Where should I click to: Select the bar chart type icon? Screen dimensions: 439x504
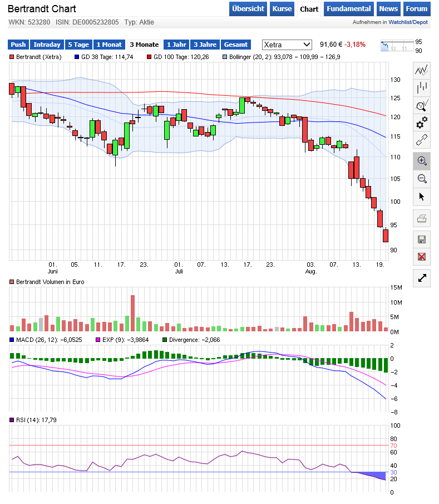coord(421,87)
